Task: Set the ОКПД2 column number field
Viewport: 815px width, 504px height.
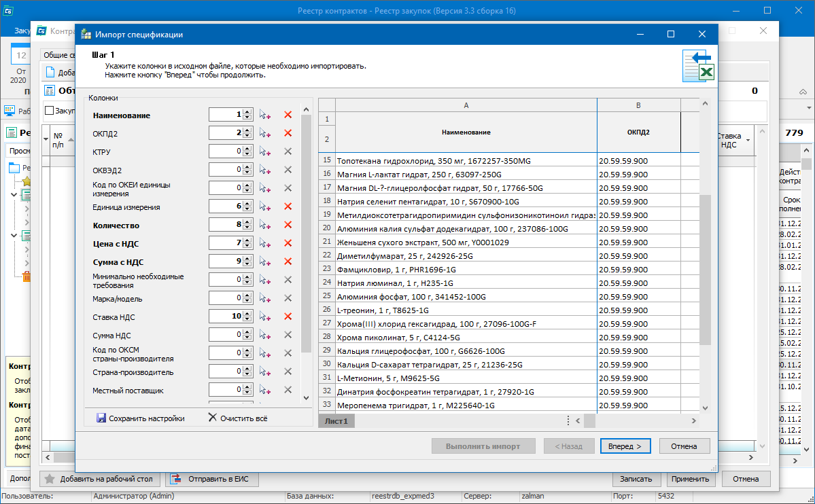Action: (226, 132)
